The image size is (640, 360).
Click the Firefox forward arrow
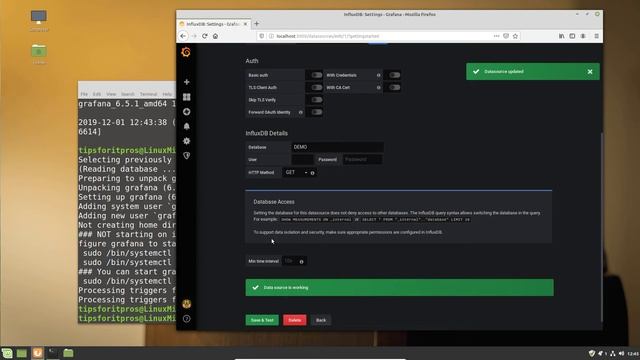click(x=194, y=36)
